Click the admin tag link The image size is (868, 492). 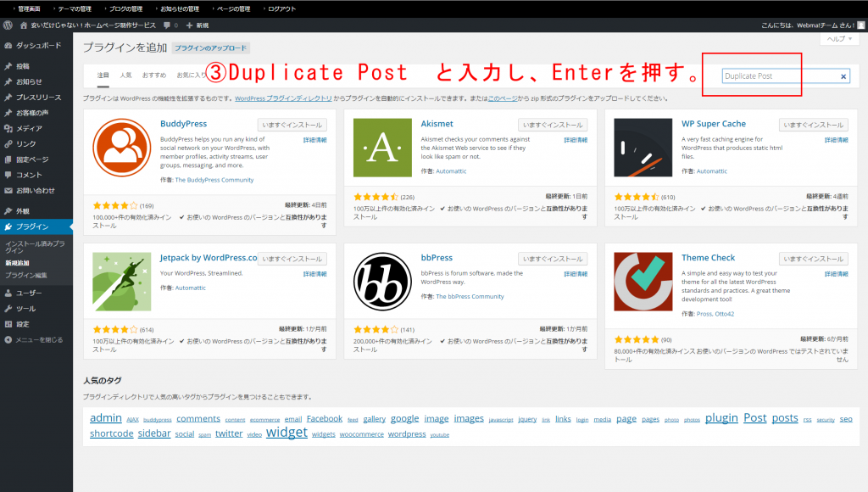(x=106, y=418)
